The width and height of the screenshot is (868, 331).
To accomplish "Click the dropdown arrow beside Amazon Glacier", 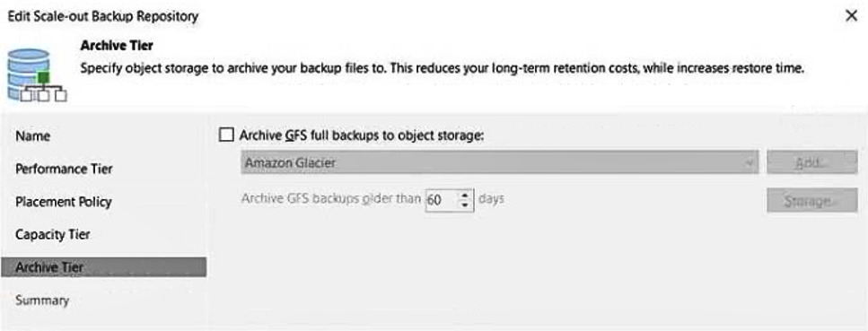I will tap(750, 163).
